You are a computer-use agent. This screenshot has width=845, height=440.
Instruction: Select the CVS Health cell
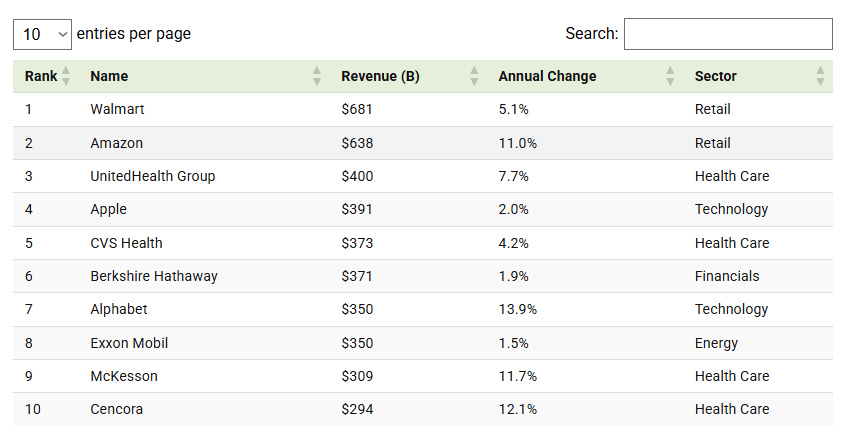(126, 243)
